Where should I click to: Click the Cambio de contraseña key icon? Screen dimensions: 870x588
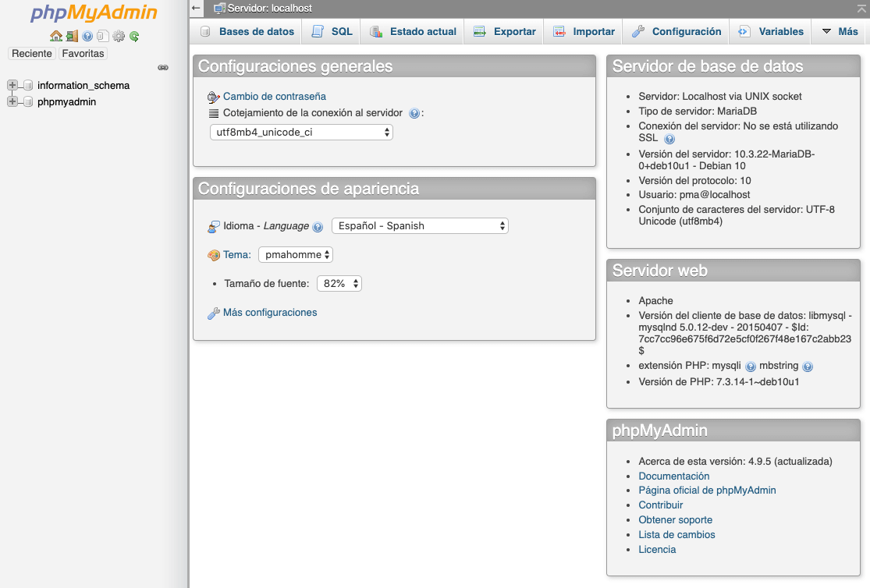tap(211, 97)
